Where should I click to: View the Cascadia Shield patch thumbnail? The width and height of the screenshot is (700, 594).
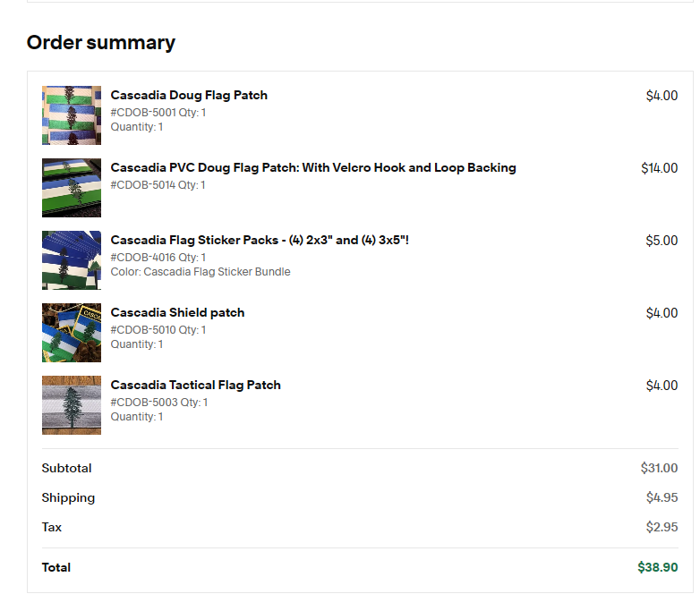pos(72,333)
